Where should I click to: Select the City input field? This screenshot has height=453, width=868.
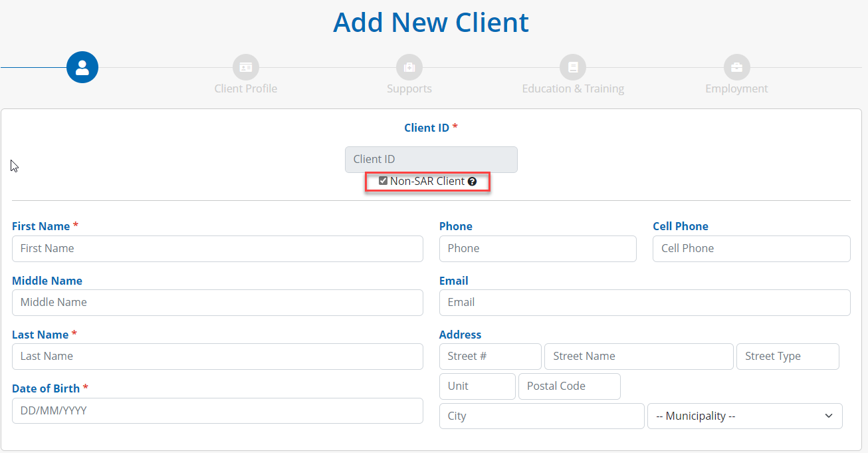click(x=542, y=416)
